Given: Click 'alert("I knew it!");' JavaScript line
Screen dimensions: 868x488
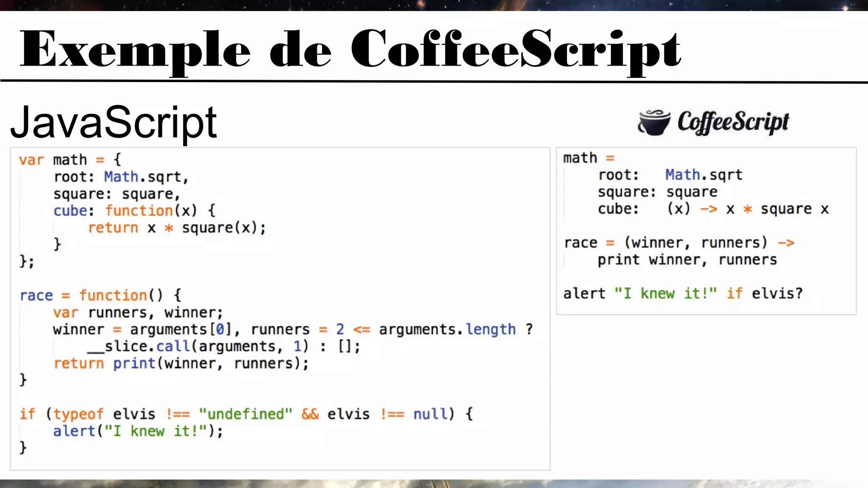Looking at the screenshot, I should point(138,431).
